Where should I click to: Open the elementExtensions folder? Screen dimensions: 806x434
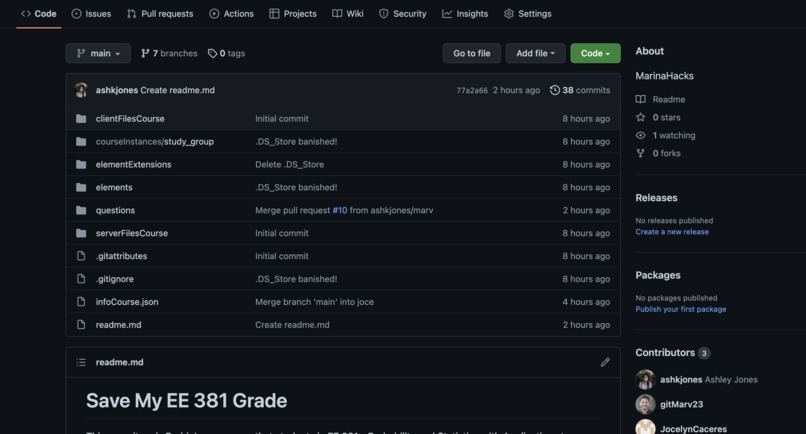point(134,165)
